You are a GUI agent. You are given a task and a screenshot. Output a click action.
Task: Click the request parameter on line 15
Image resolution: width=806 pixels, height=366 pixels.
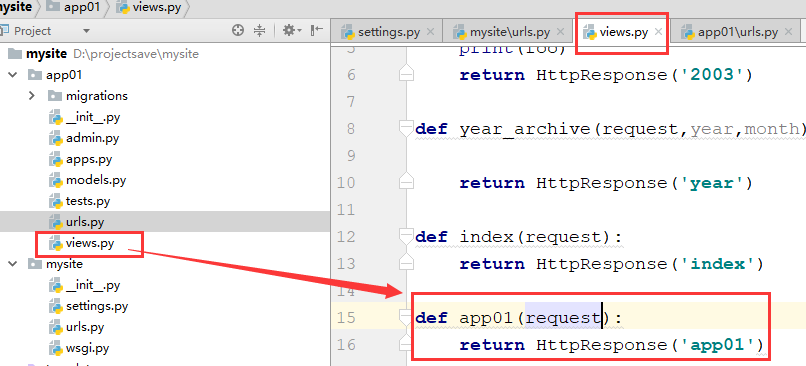tap(563, 318)
